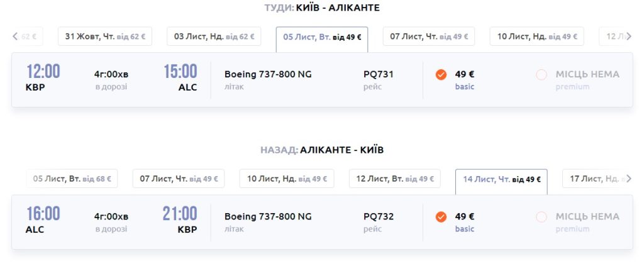644x266 pixels.
Task: Choose outbound date 31 Жовт, Чт.
Action: tap(105, 36)
